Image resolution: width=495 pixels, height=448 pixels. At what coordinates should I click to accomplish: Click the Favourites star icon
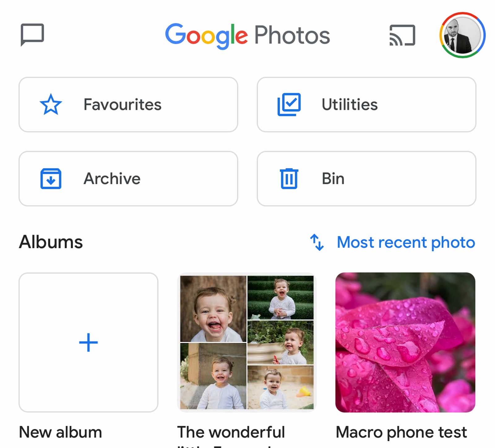[x=51, y=105]
